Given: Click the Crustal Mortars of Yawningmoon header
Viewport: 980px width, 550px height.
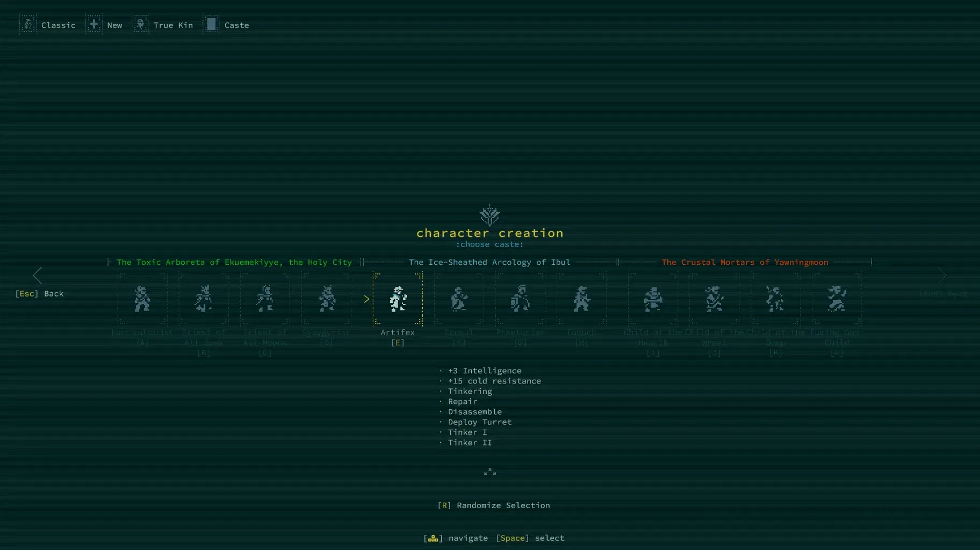Looking at the screenshot, I should [x=745, y=262].
